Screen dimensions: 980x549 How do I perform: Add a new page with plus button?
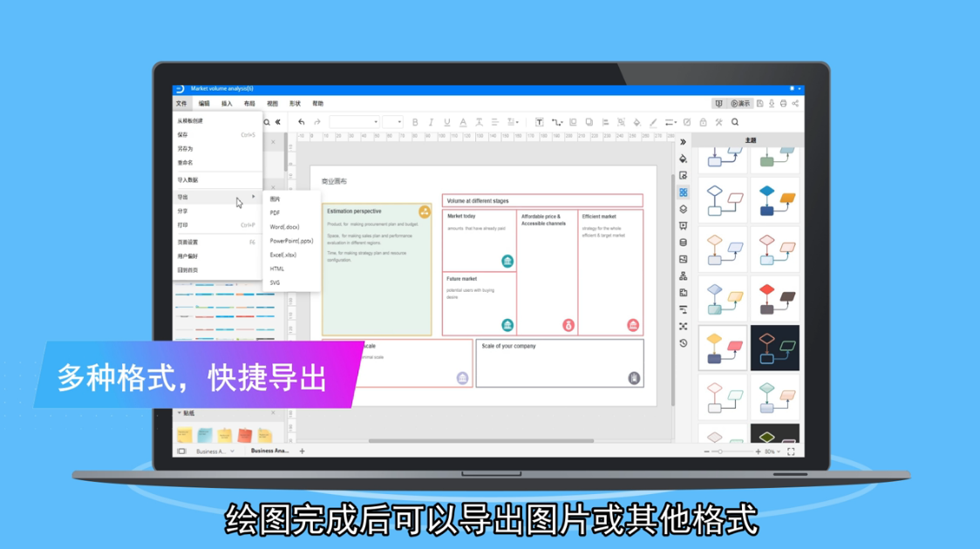click(x=302, y=451)
